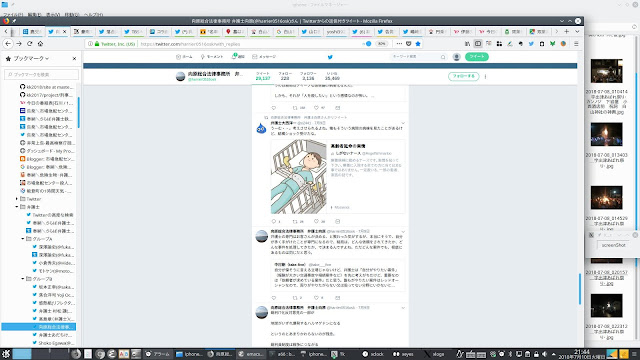Click the green ツイート compose button
The image size is (640, 360).
pos(476,57)
